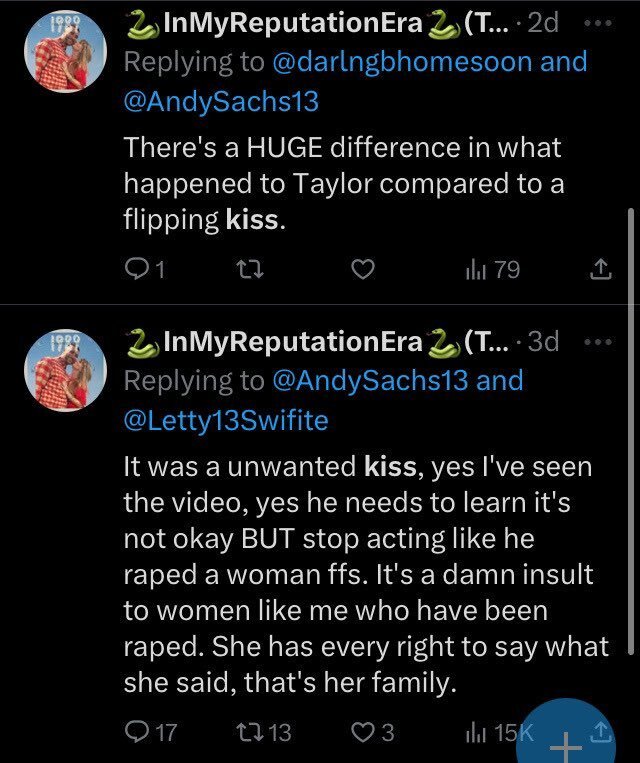Share the first tweet
Viewport: 640px width, 763px height.
pyautogui.click(x=599, y=270)
